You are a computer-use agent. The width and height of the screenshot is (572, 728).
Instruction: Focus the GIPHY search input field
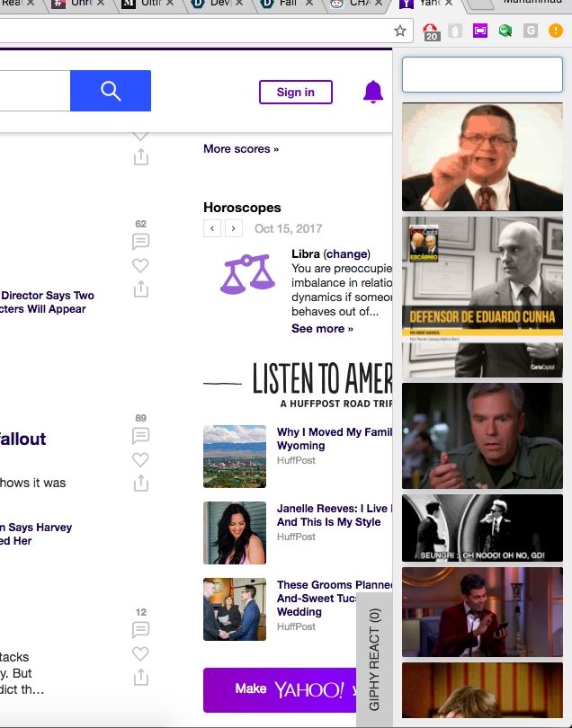[482, 75]
